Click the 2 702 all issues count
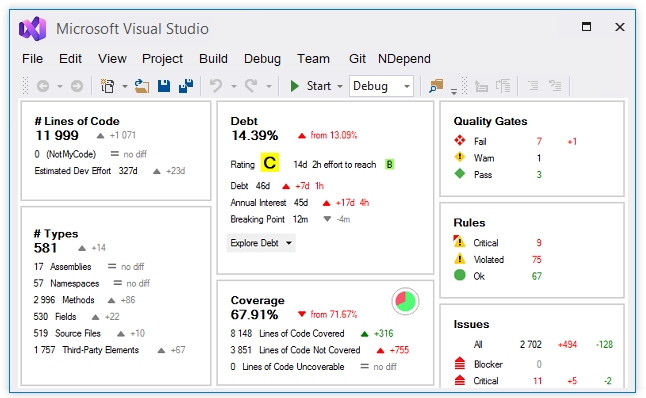This screenshot has width=646, height=398. [531, 344]
